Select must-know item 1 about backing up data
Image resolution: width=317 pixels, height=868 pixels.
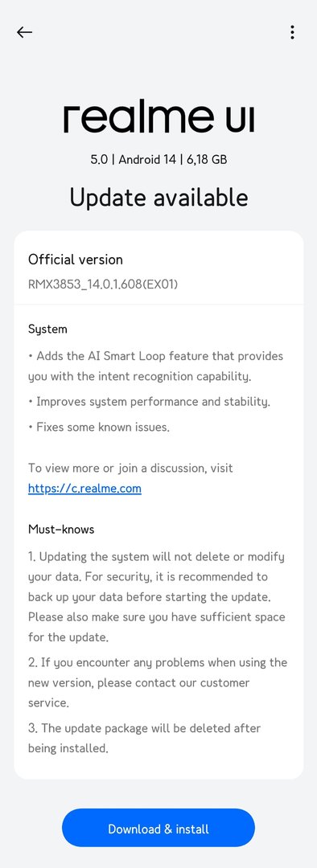coord(156,596)
